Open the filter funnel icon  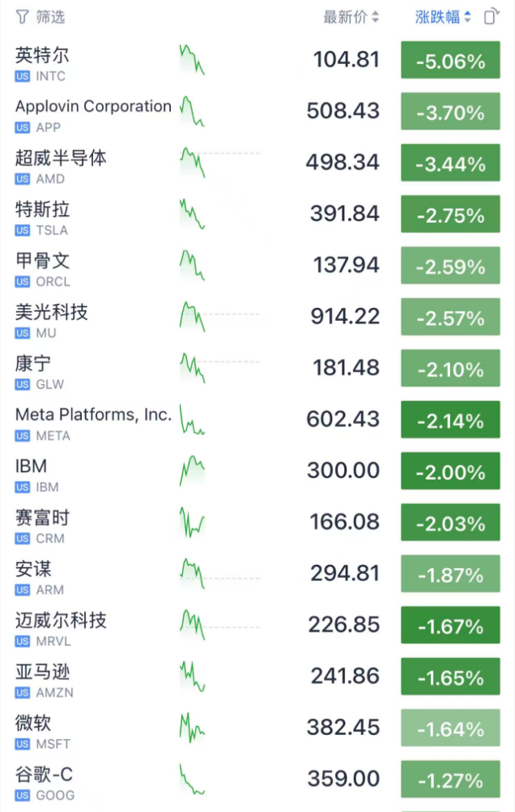pos(22,17)
